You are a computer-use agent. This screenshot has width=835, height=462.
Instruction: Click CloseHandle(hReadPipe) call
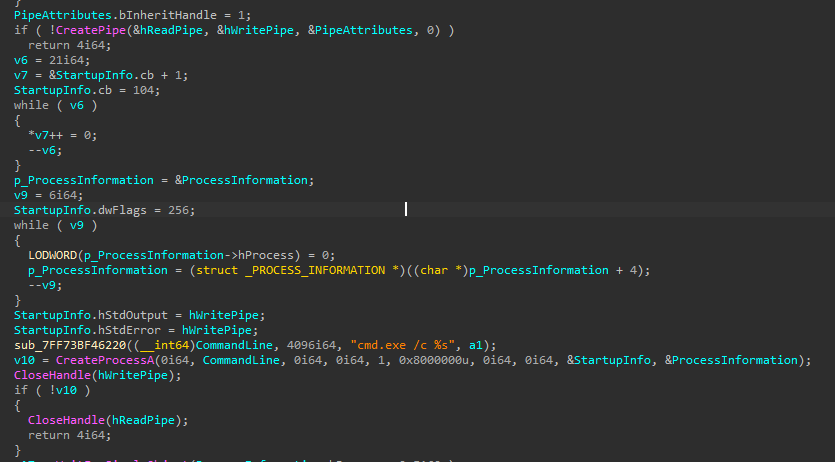coord(108,420)
